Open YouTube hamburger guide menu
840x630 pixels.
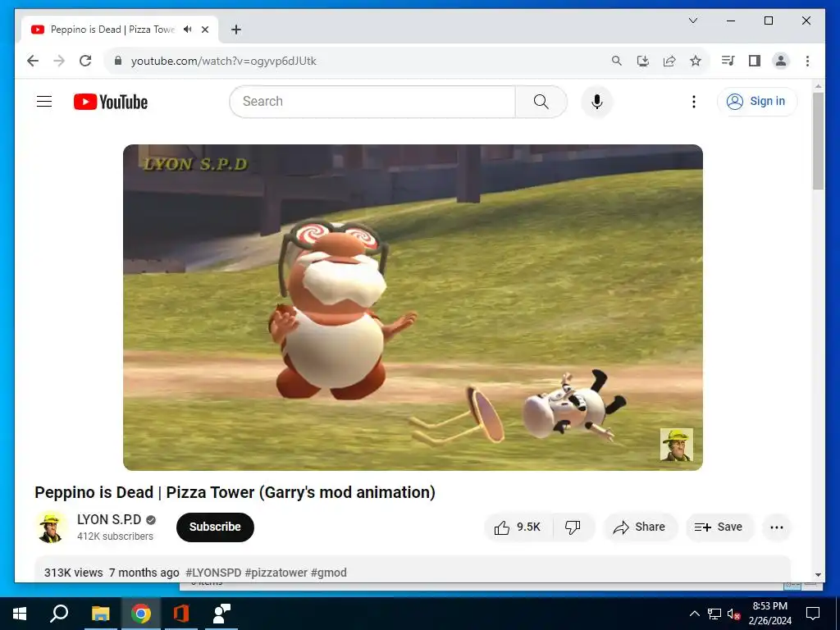44,101
